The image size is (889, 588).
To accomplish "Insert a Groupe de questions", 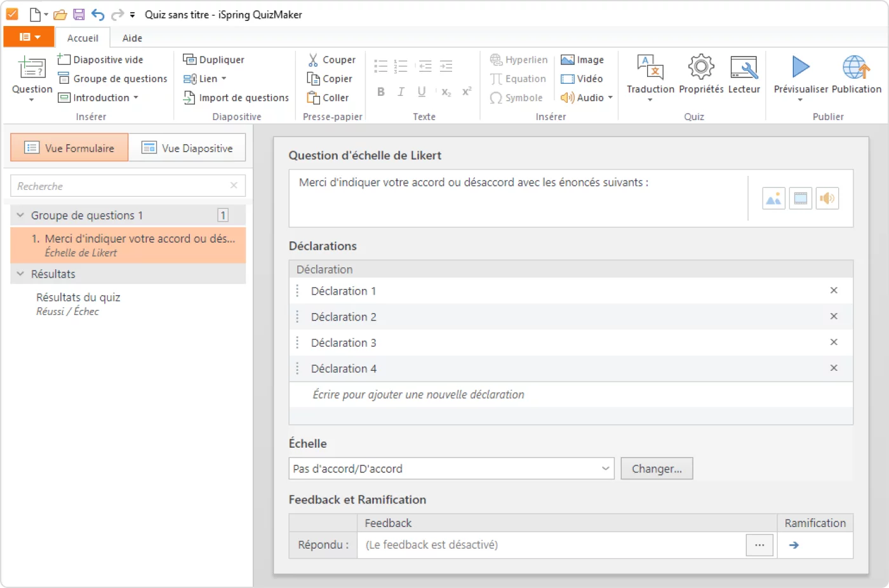I will pos(112,79).
